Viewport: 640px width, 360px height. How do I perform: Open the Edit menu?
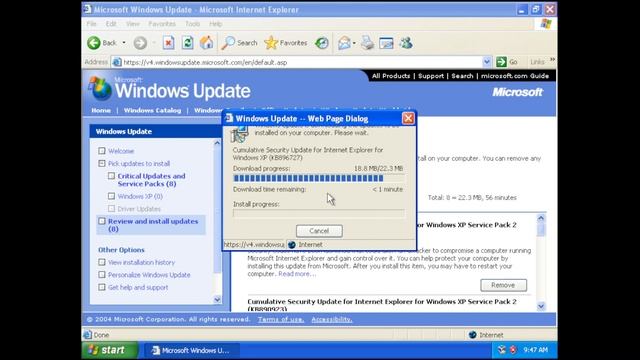coord(111,24)
